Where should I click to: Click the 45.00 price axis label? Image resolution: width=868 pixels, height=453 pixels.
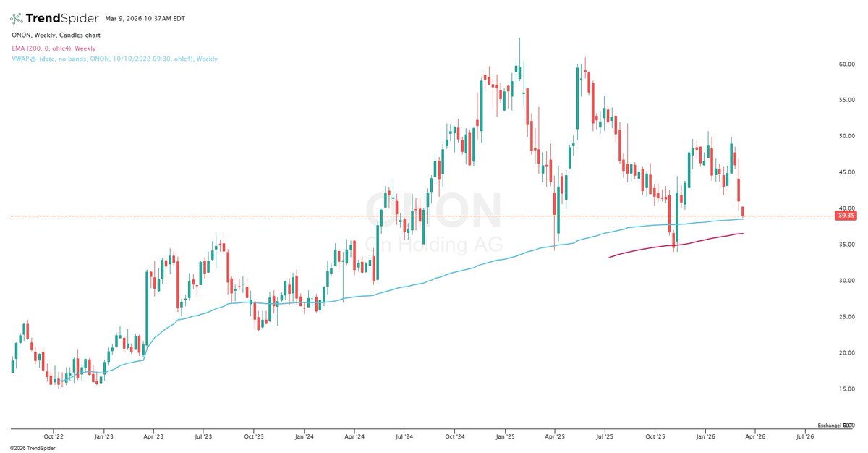(846, 172)
